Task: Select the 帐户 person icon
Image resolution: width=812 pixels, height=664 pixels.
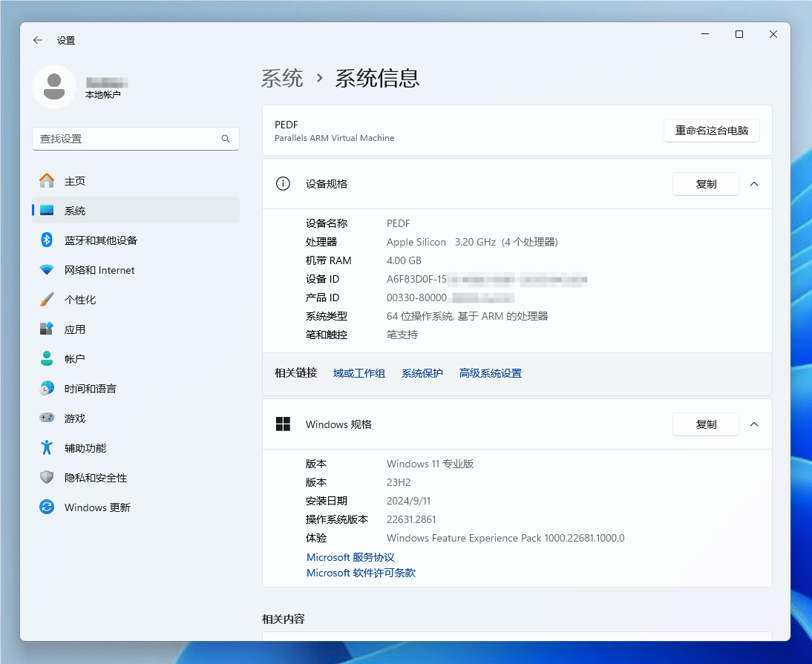Action: (47, 358)
